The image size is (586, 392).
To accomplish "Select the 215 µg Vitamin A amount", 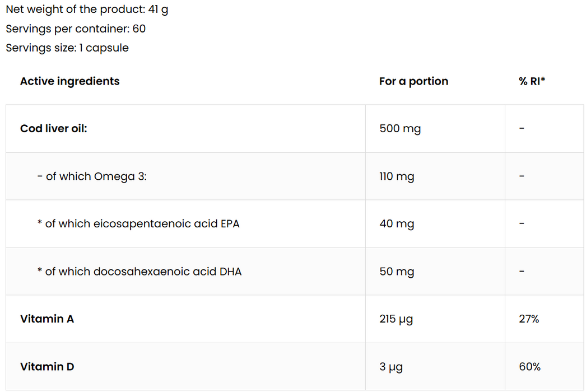I will coord(396,319).
